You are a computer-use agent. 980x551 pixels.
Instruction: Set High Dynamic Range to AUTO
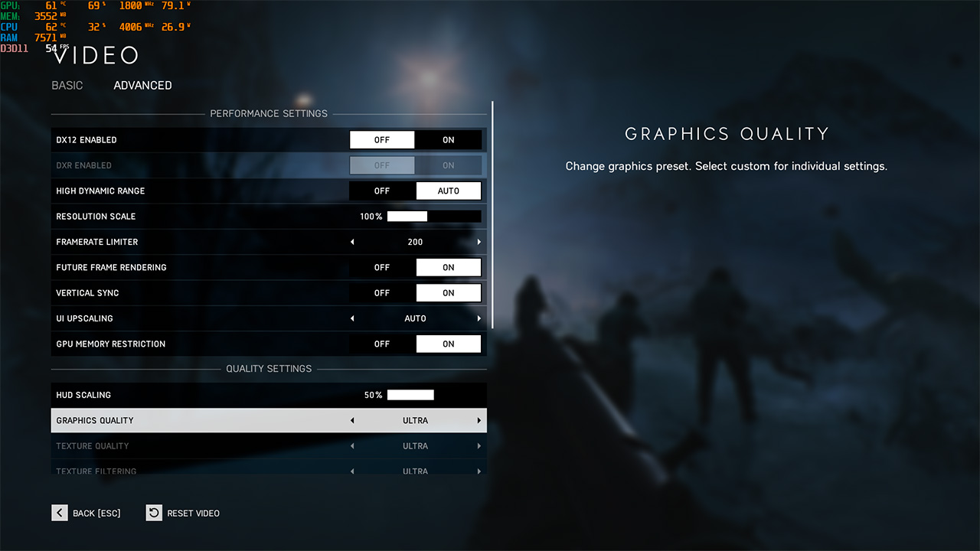[449, 191]
